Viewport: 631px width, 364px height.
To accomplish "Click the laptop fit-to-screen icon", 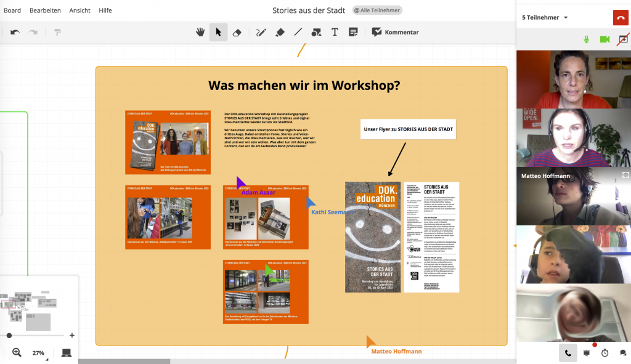I will tap(67, 353).
